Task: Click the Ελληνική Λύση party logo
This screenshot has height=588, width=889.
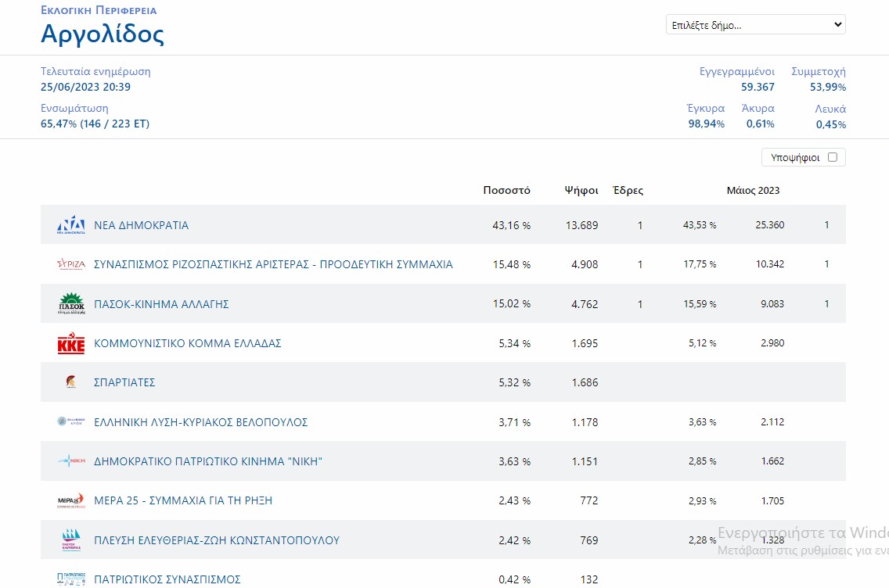Action: click(71, 422)
